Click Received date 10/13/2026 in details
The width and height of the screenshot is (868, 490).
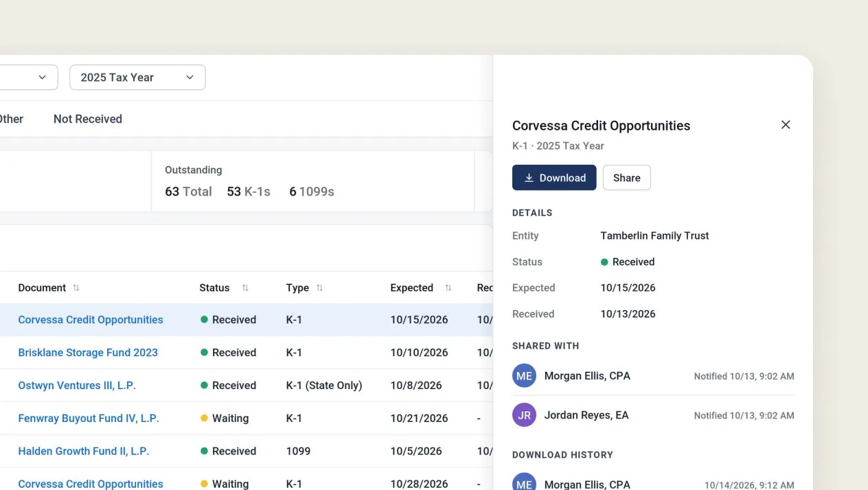pyautogui.click(x=628, y=314)
